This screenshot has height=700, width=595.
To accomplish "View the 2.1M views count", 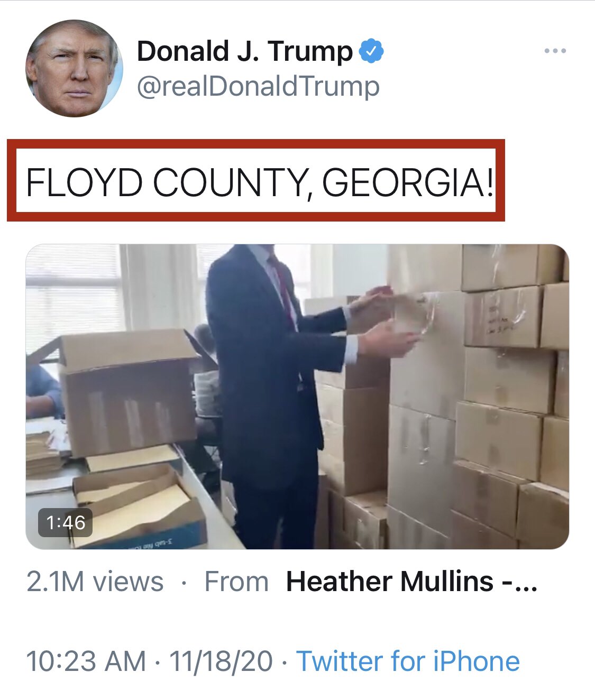I will [95, 582].
